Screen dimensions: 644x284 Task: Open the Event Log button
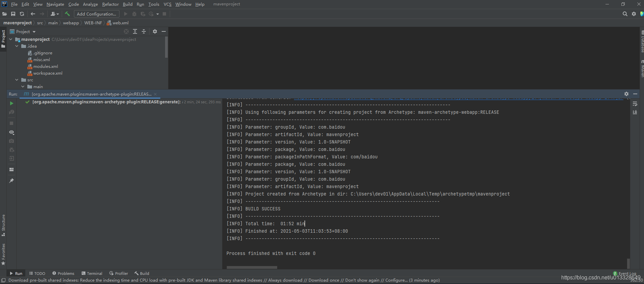coord(625,274)
